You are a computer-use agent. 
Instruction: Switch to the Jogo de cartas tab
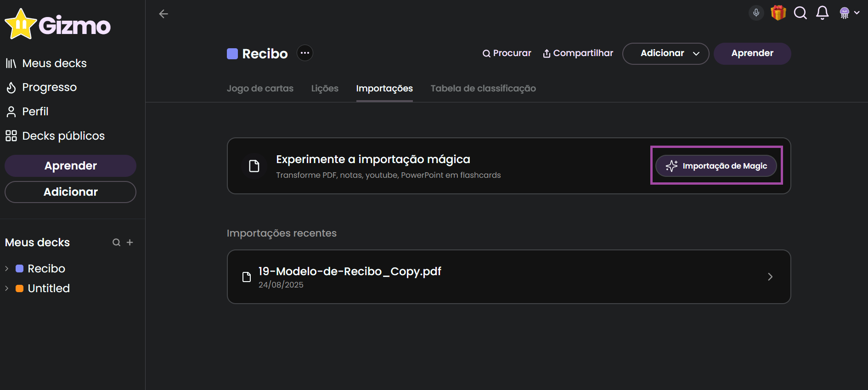pos(260,88)
